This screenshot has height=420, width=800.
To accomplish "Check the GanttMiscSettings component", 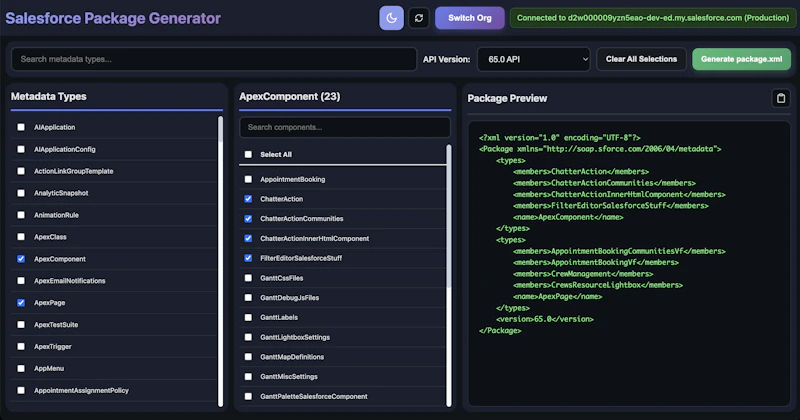I will (248, 377).
